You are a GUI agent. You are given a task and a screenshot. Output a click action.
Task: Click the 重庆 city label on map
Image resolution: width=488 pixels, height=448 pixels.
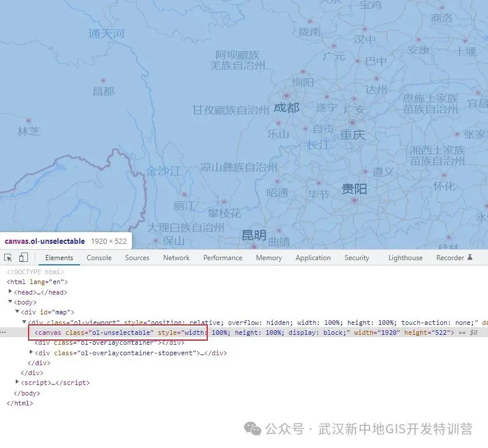353,135
